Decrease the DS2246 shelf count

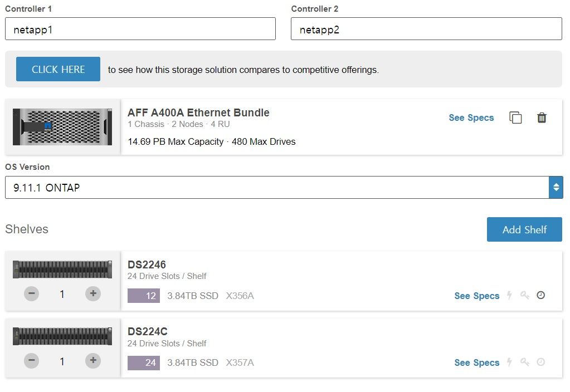tap(31, 293)
